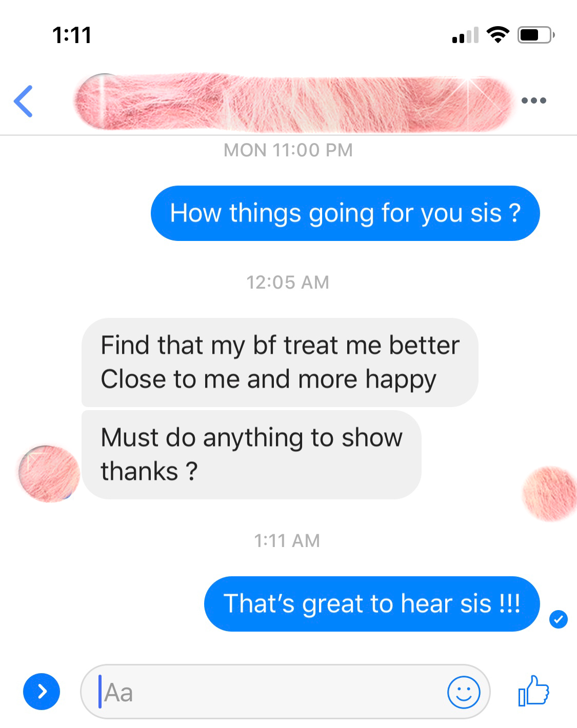Expand more actions with blue chevron button
This screenshot has height=728, width=577.
pos(42,692)
